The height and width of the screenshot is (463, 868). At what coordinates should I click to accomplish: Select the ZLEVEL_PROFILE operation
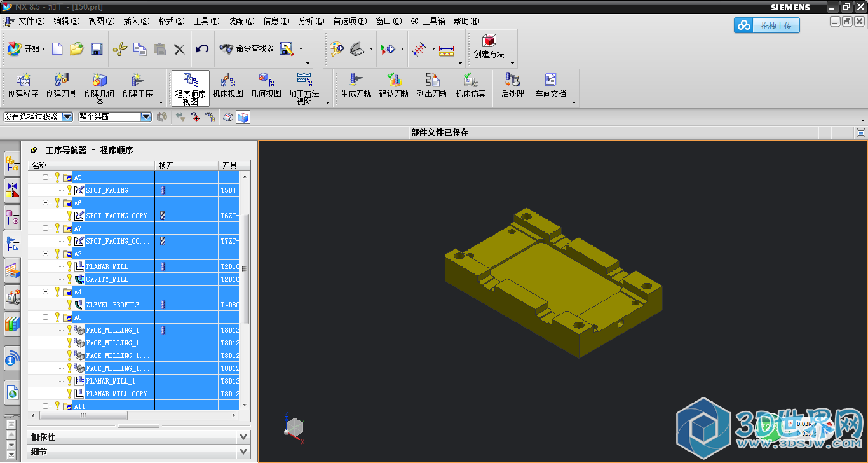(x=112, y=305)
